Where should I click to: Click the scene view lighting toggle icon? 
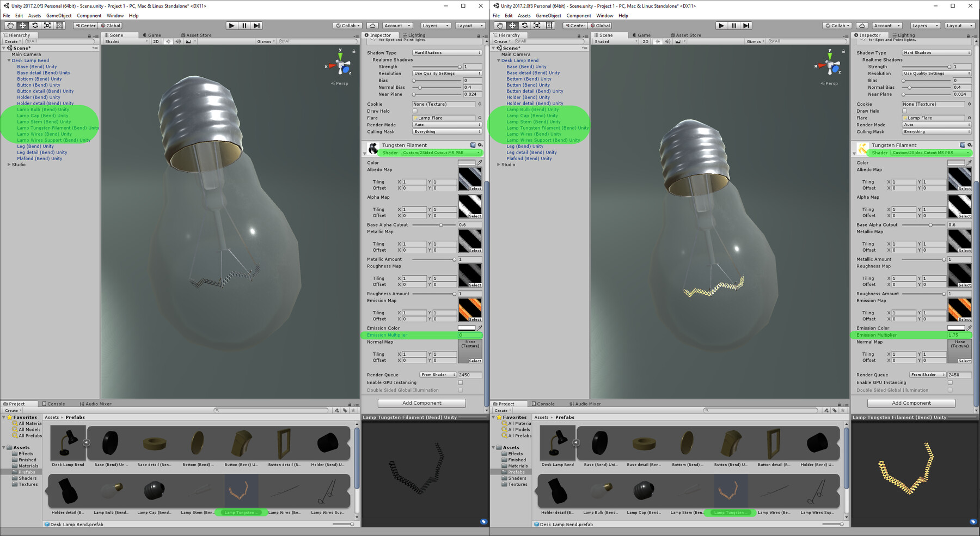pos(168,41)
